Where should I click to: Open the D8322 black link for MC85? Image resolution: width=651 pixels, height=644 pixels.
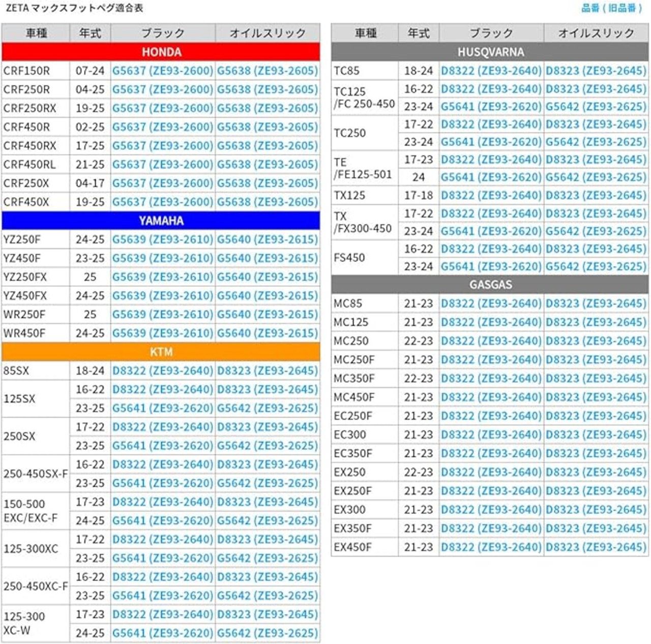(x=491, y=303)
